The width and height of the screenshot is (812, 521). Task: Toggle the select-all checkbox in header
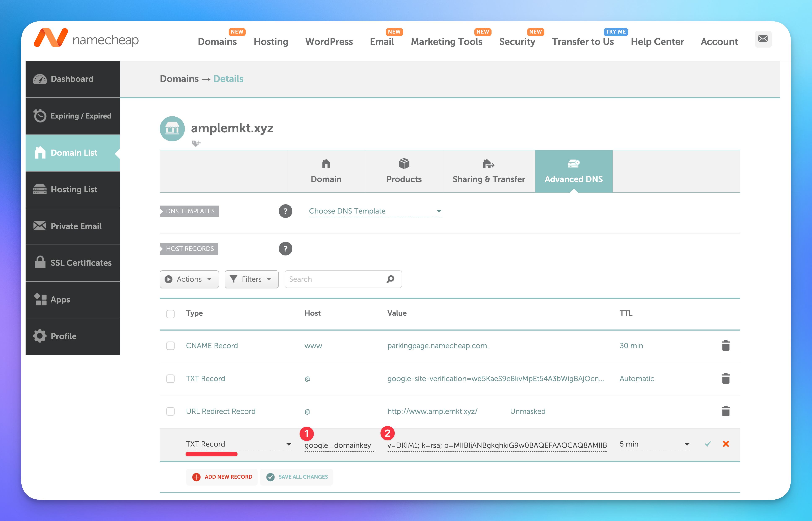(170, 314)
